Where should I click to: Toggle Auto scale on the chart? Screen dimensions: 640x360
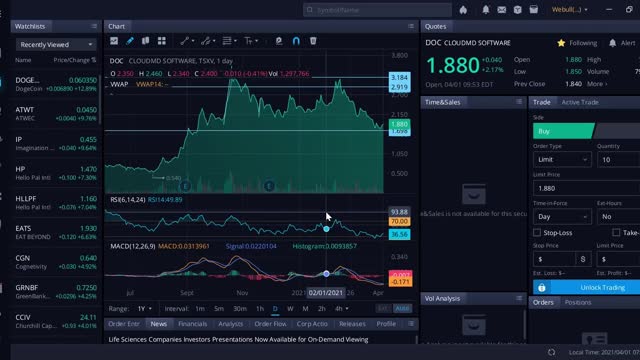click(402, 308)
